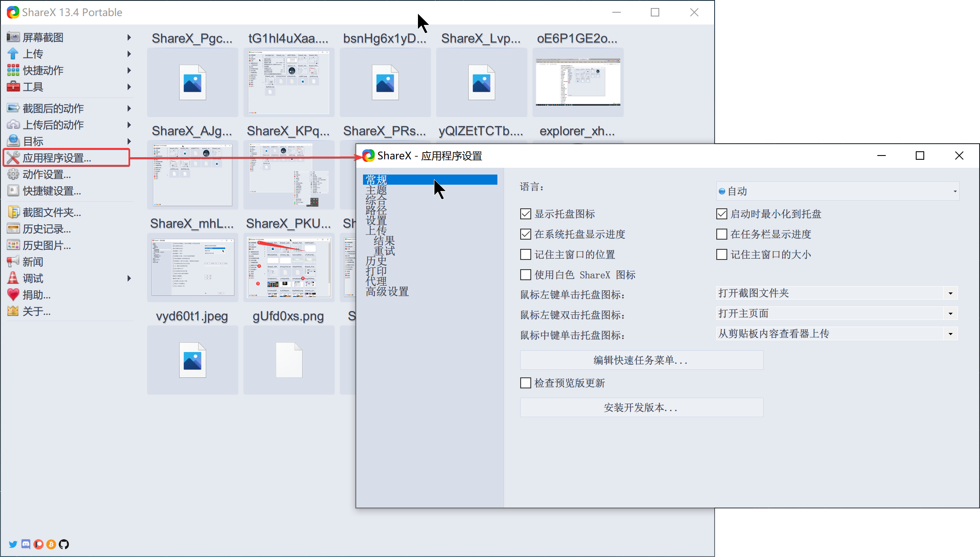
Task: Click the 工具 toolbox icon
Action: (x=13, y=87)
